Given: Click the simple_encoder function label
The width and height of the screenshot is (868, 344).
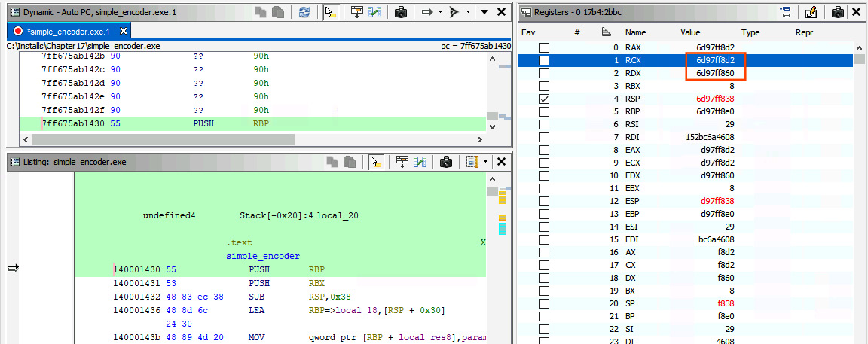Looking at the screenshot, I should coord(263,256).
